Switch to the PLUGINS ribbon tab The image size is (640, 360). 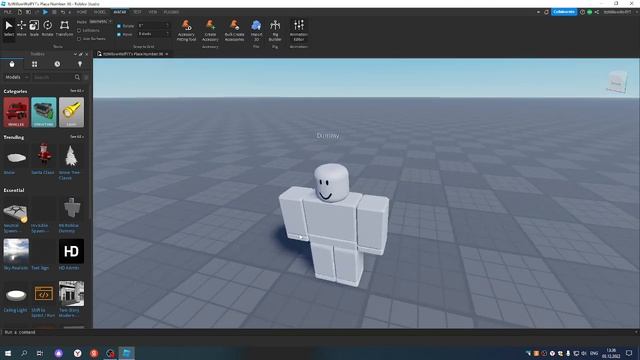[x=171, y=12]
